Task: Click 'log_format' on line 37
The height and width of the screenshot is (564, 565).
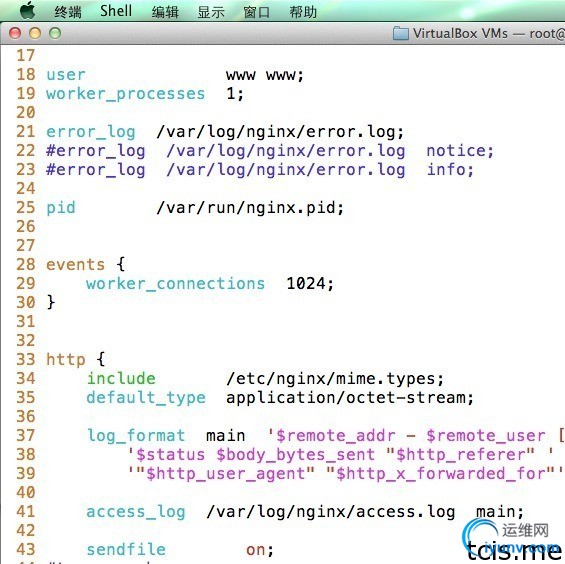Action: pos(136,436)
